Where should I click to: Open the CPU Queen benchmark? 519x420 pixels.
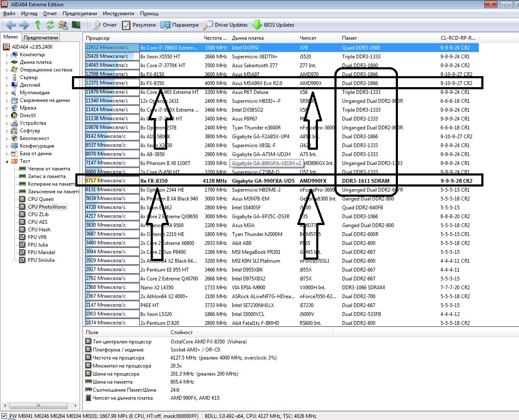[41, 199]
